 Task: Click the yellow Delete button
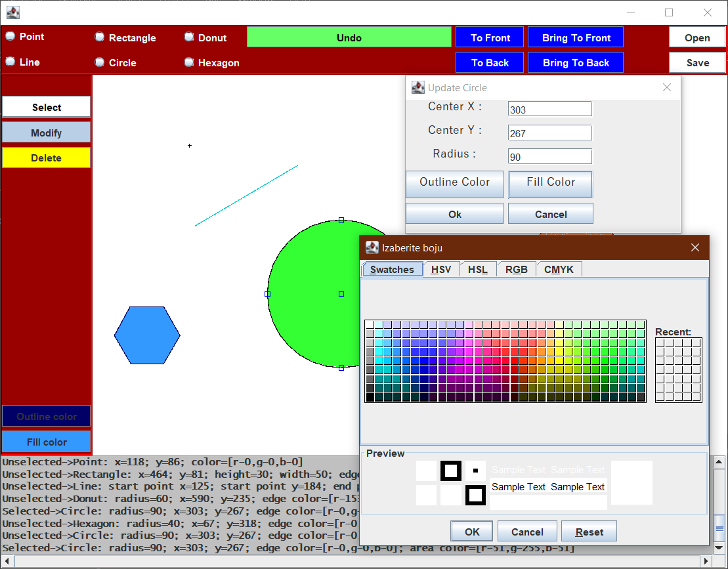click(x=47, y=158)
